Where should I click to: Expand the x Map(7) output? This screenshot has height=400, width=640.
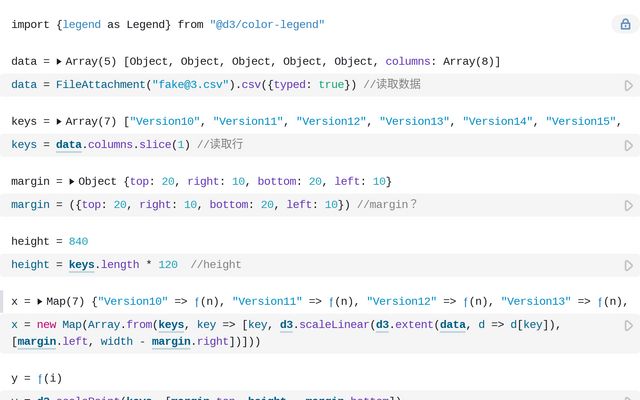pos(39,302)
